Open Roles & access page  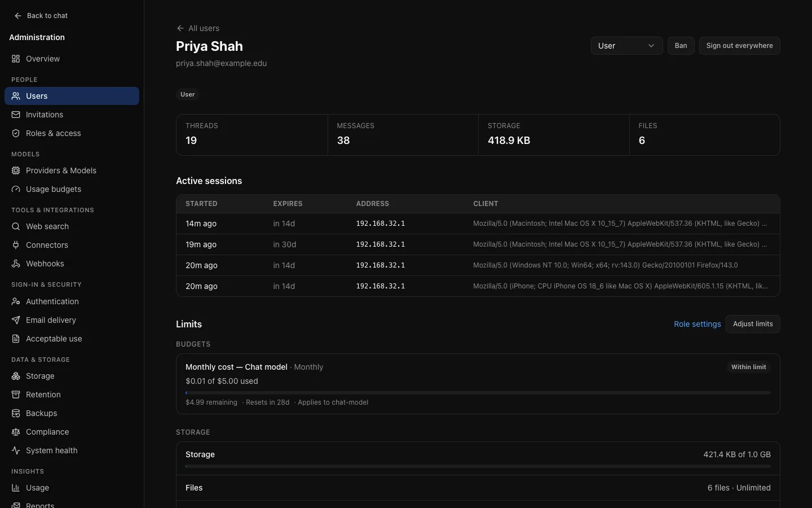[72, 133]
